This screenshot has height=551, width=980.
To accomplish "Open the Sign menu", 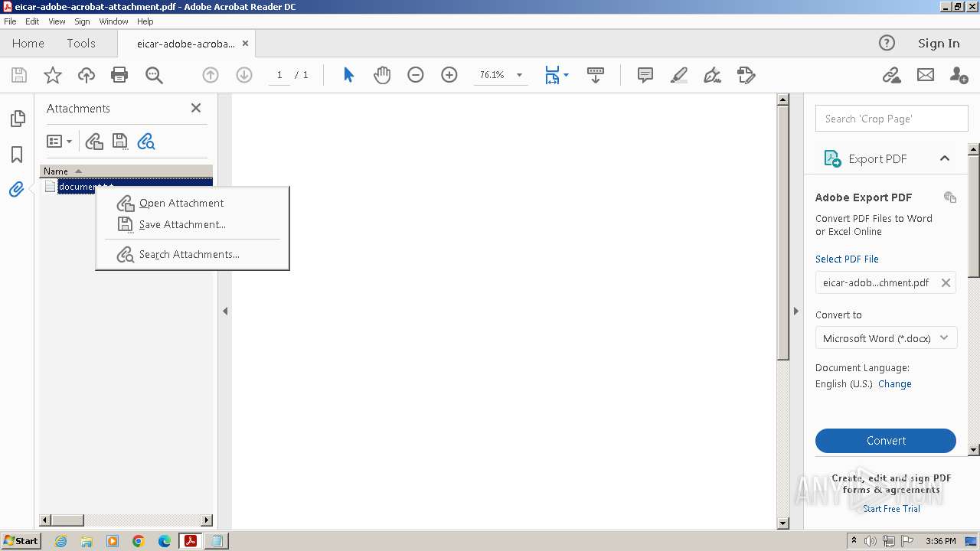I will coord(82,21).
